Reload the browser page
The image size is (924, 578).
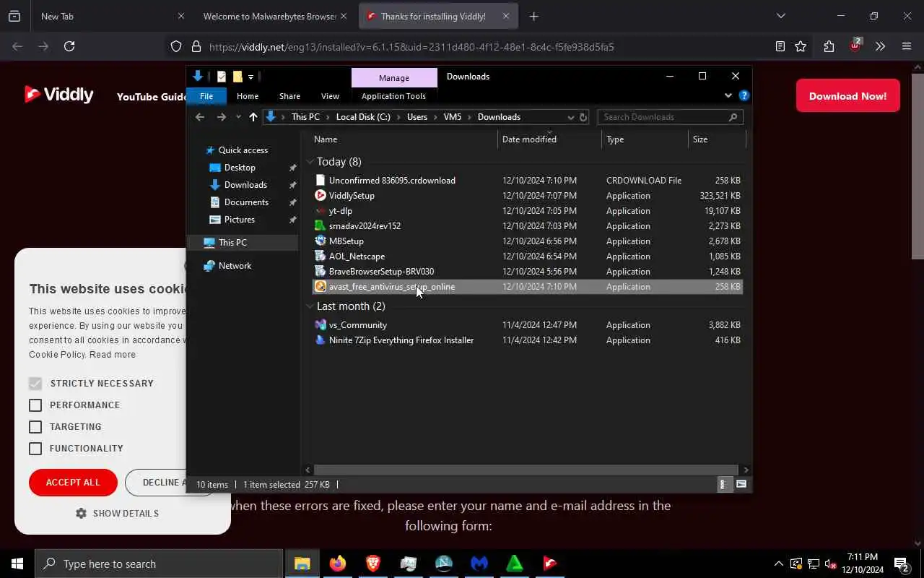pos(69,46)
